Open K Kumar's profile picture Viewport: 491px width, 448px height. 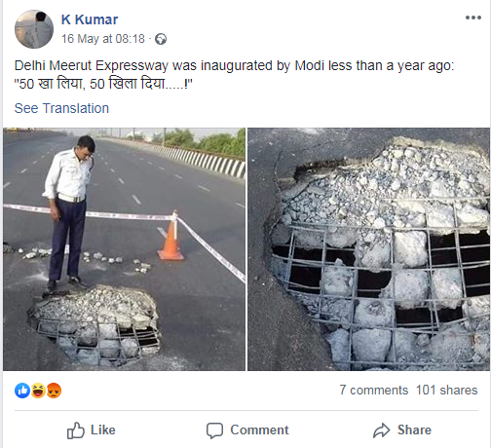34,29
